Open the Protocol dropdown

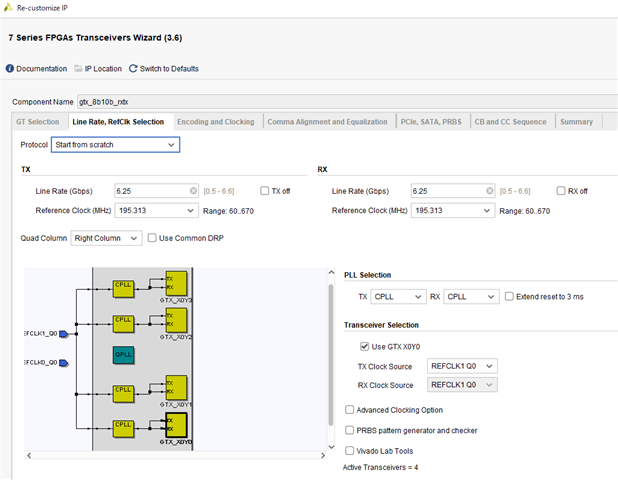pos(115,145)
